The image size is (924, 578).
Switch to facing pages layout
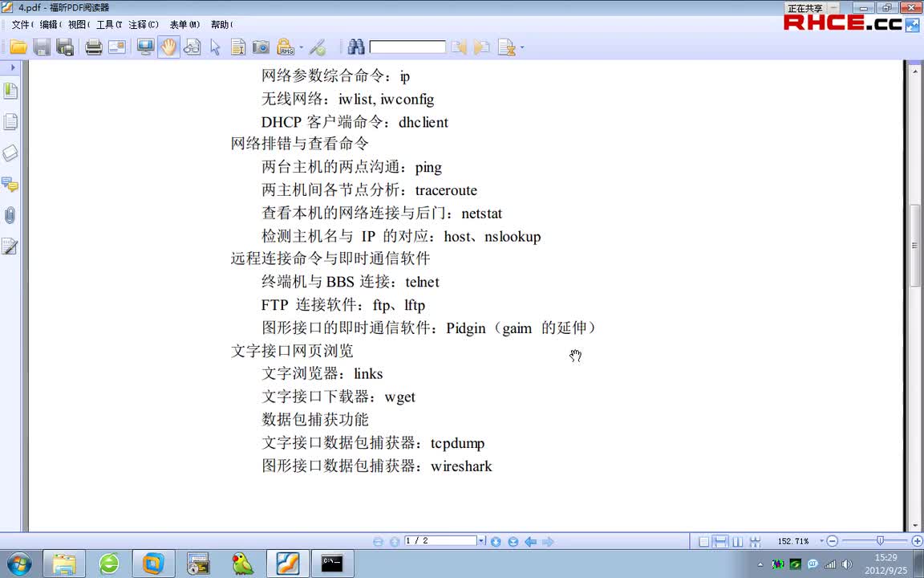[x=737, y=541]
